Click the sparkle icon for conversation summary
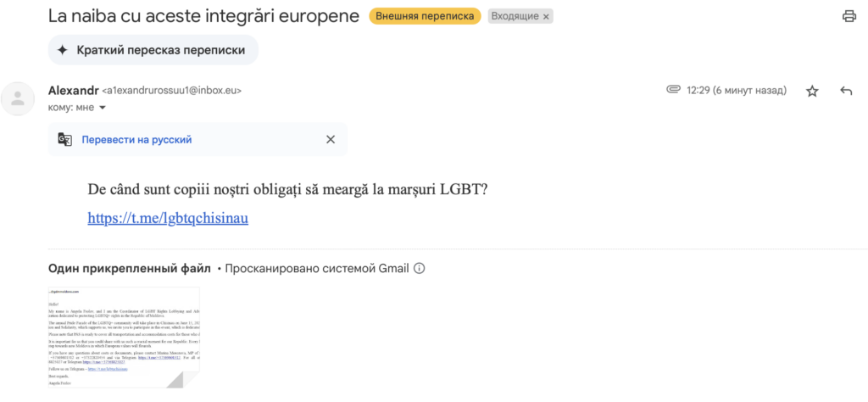 63,50
